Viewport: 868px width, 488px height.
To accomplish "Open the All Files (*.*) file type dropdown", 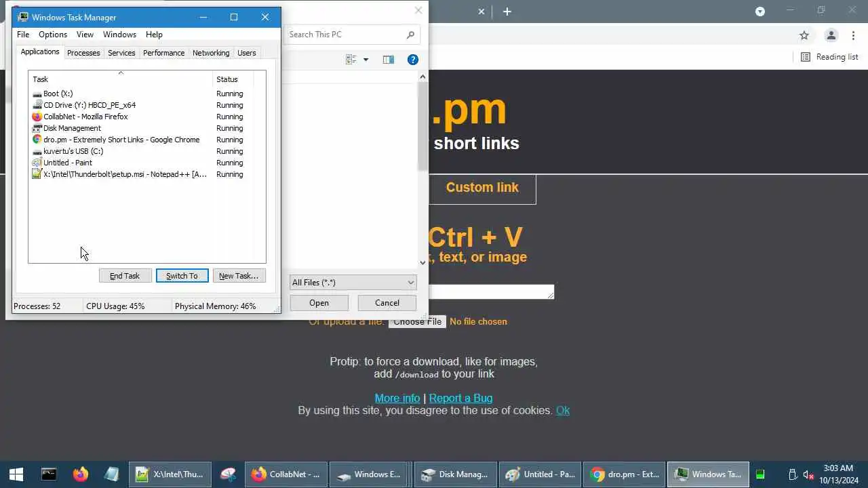I will coord(353,283).
